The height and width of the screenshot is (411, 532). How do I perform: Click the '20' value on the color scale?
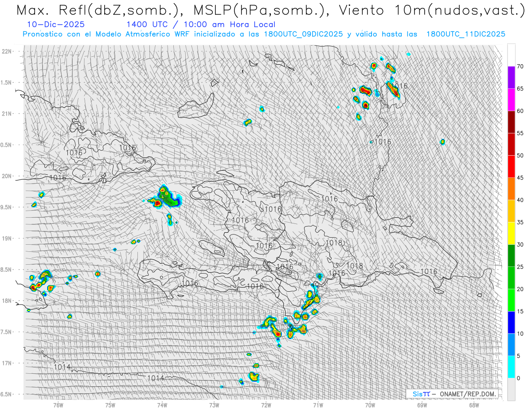pos(520,289)
